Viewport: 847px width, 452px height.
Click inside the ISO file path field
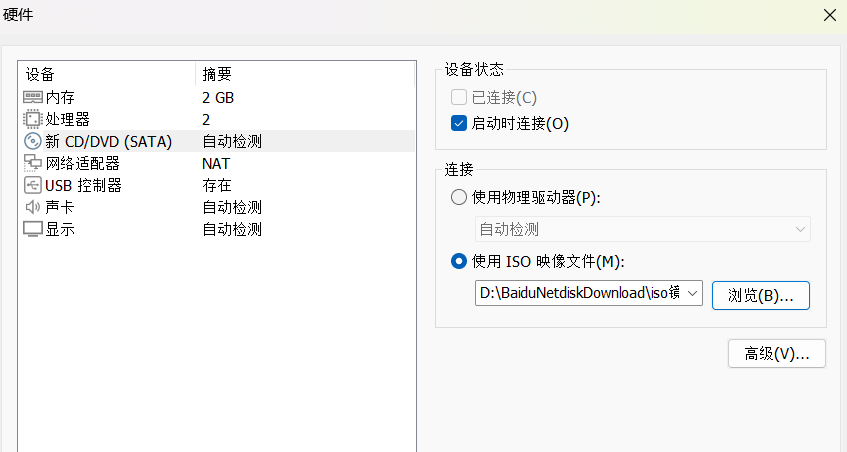coord(579,293)
